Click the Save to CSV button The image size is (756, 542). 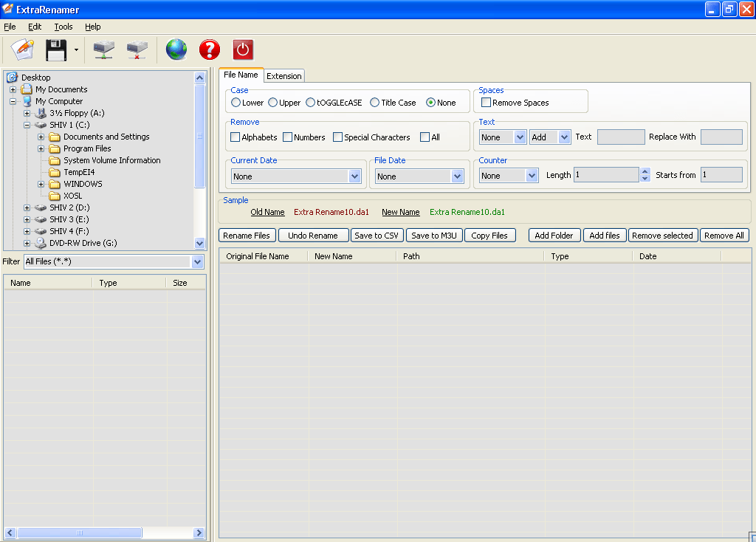tap(377, 236)
